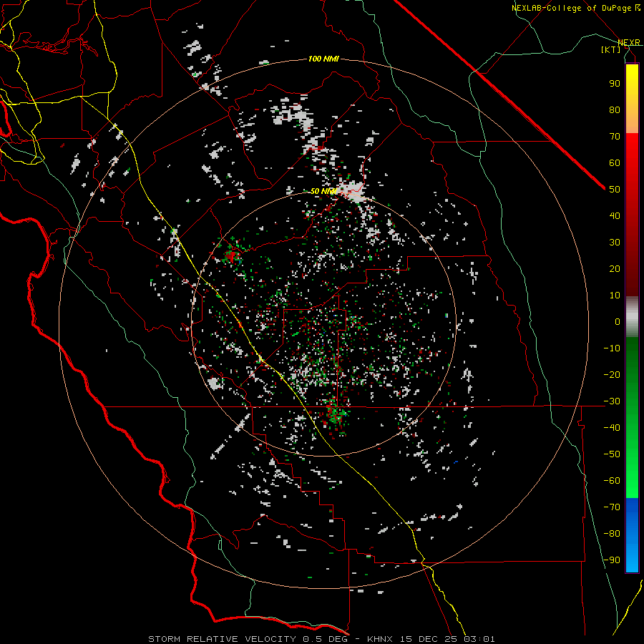
Task: Click the 15 DEC 25 date text
Action: [429, 639]
